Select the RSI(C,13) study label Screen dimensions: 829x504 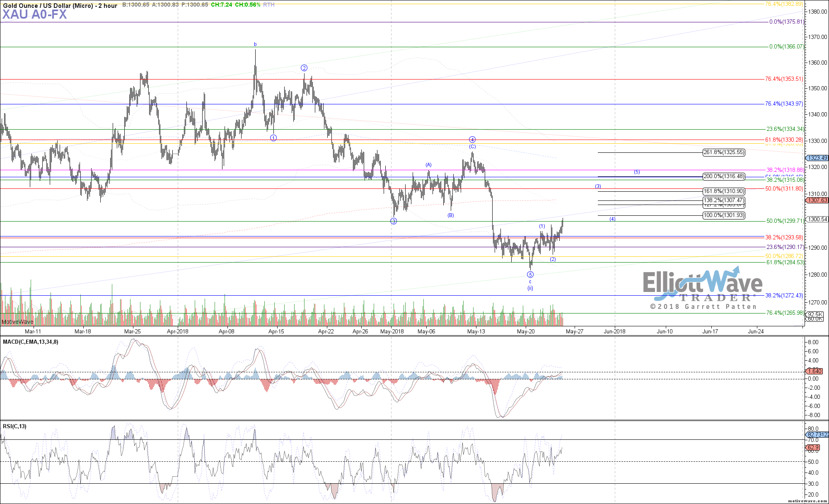pos(15,426)
